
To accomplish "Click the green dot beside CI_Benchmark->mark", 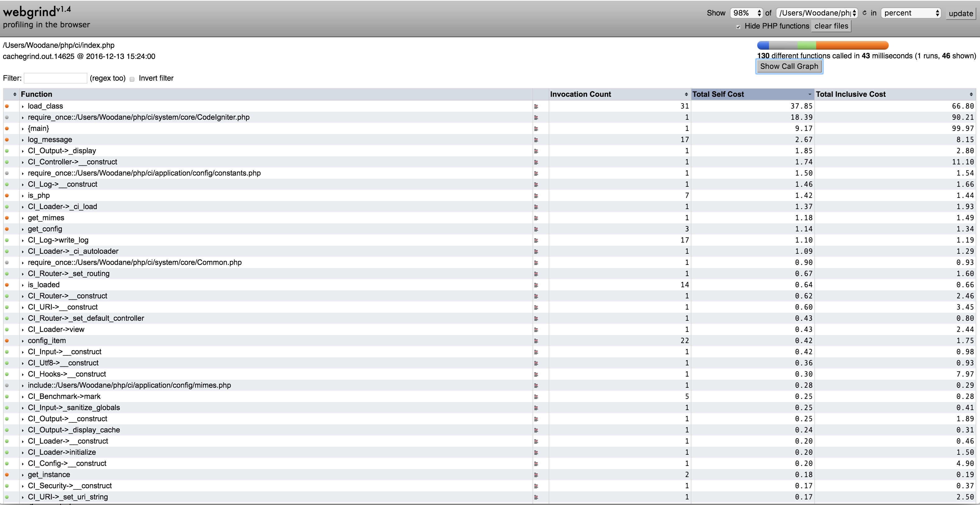I will [7, 396].
